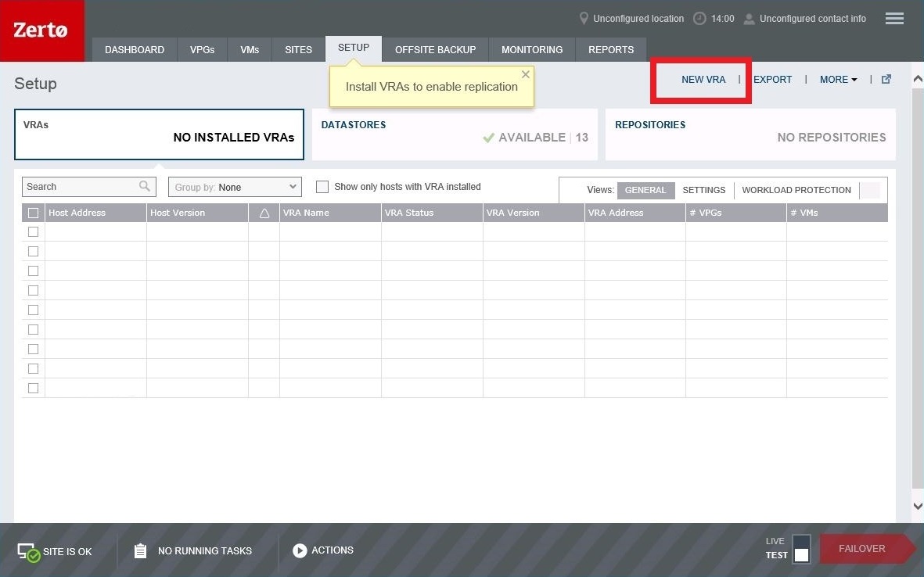Click the running tasks clipboard icon
Viewport: 924px width, 577px height.
point(140,551)
